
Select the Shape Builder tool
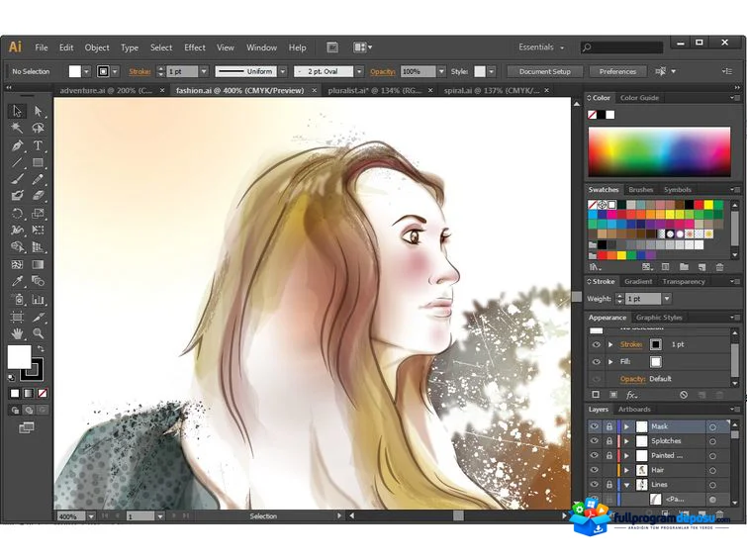click(x=17, y=247)
